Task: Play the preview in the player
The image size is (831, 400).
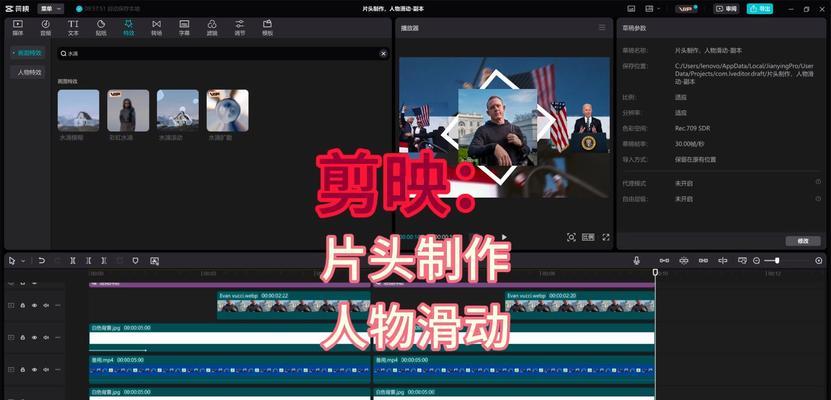Action: (x=504, y=237)
